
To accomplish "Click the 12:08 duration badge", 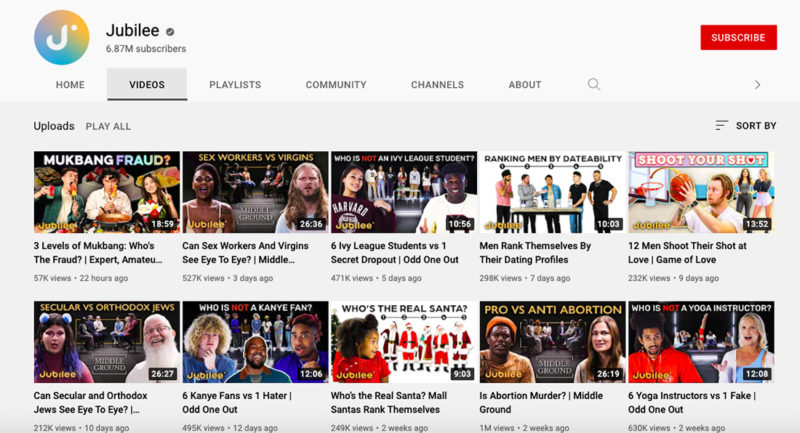I will point(757,374).
